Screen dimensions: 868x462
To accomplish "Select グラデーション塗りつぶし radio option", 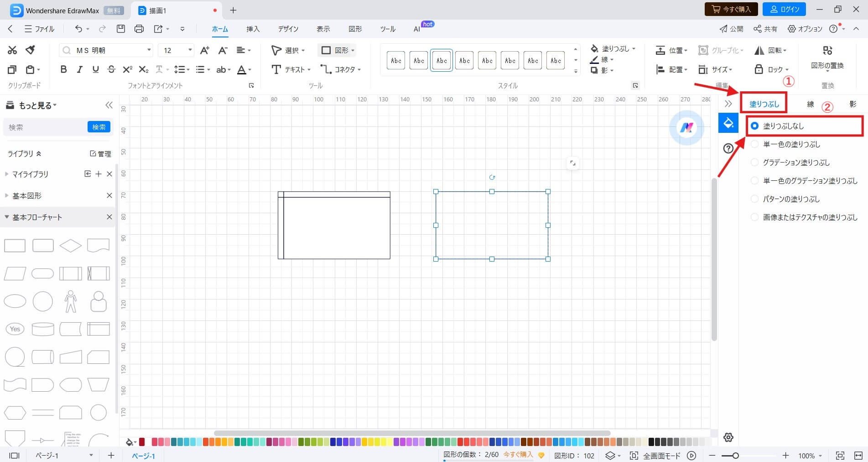I will pos(754,163).
